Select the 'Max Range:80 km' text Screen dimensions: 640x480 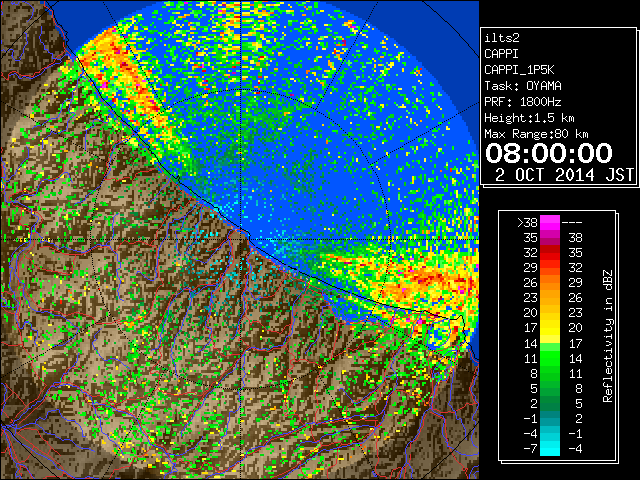point(536,134)
